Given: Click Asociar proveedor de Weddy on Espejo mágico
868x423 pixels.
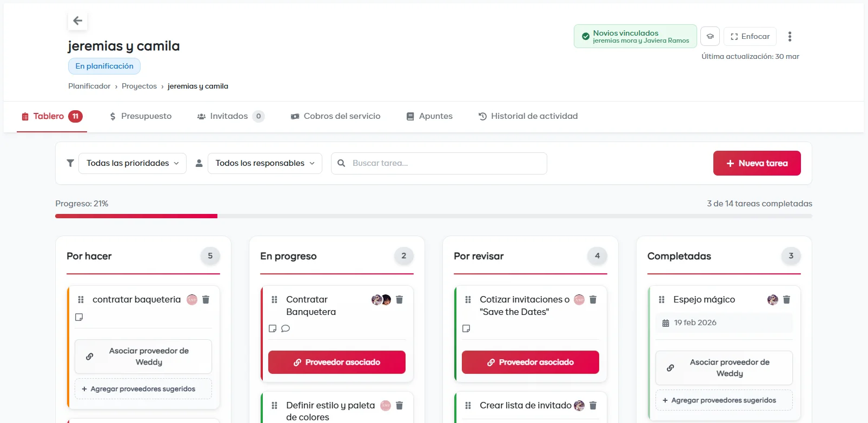Looking at the screenshot, I should click(x=724, y=368).
